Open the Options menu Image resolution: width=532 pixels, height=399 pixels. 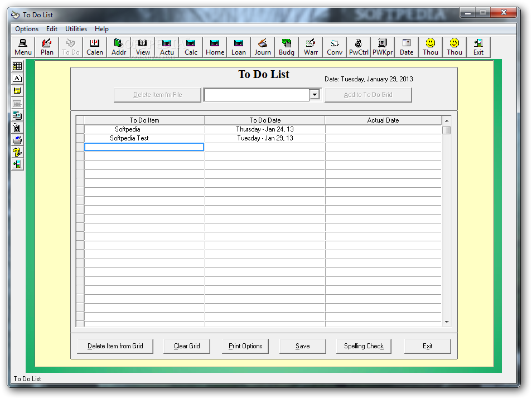(27, 29)
